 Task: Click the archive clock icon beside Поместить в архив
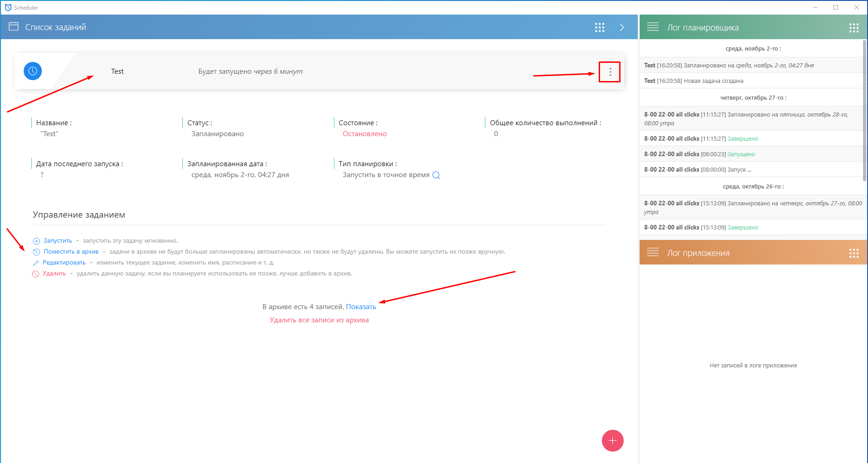pos(36,252)
